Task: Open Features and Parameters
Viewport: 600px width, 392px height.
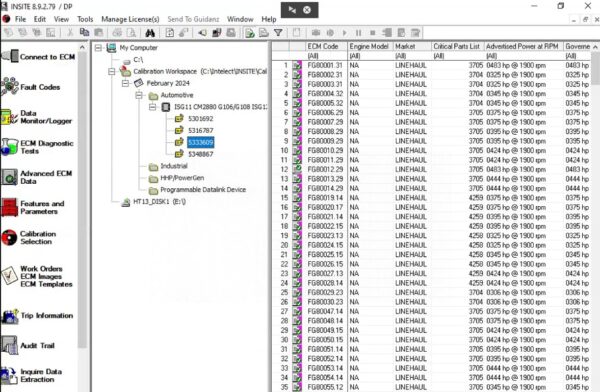Action: tap(33, 207)
